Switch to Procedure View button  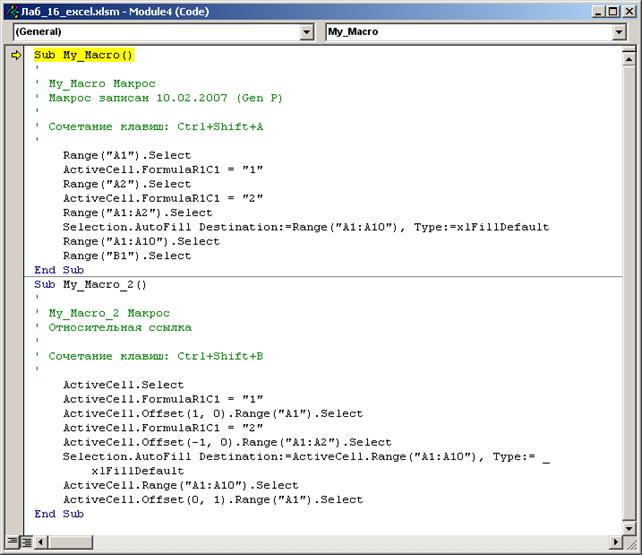click(x=12, y=542)
